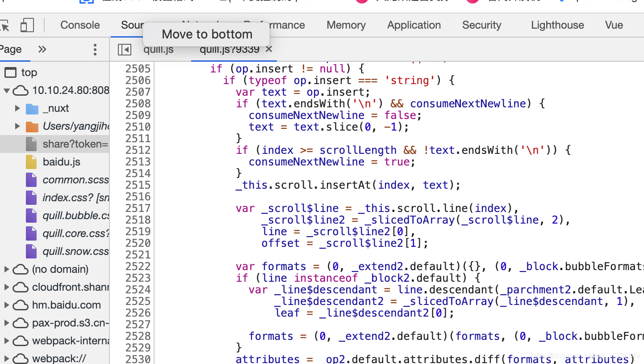The height and width of the screenshot is (364, 644).
Task: Open the baidu.js file
Action: point(62,162)
